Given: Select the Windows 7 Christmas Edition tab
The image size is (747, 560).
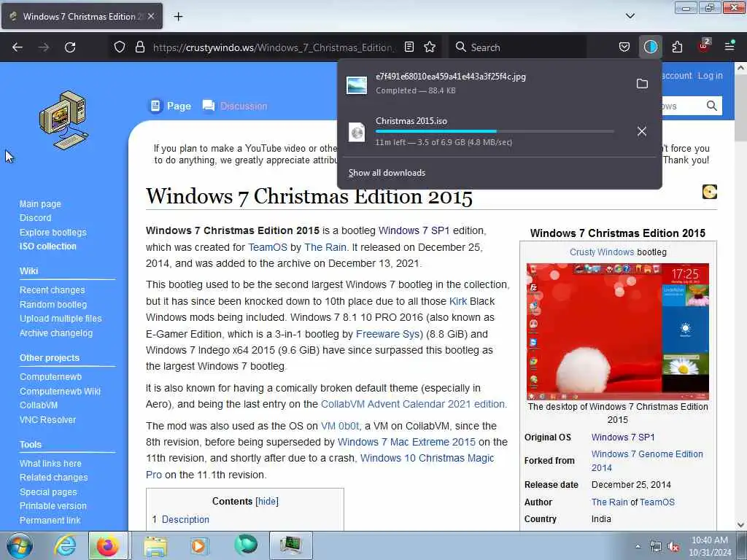Looking at the screenshot, I should tap(82, 16).
